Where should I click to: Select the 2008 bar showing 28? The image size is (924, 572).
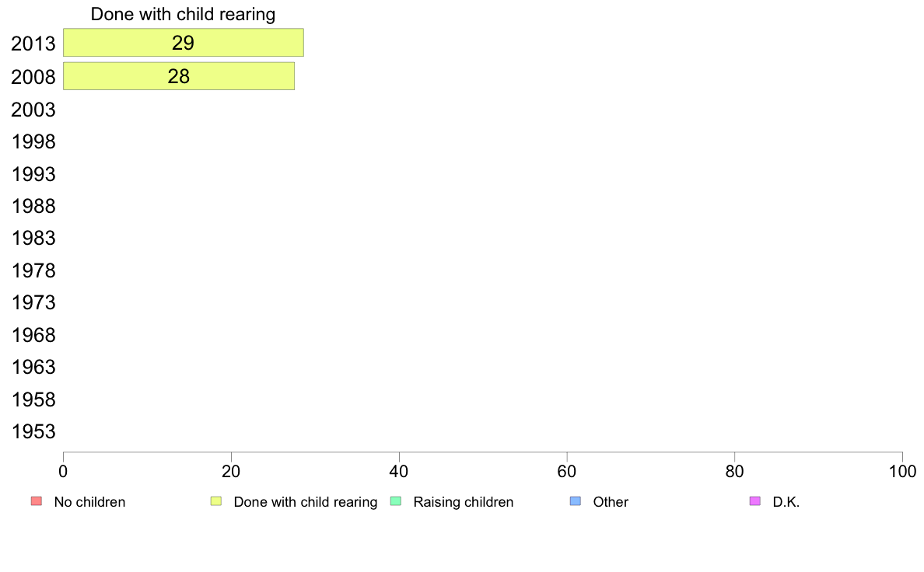[x=179, y=76]
